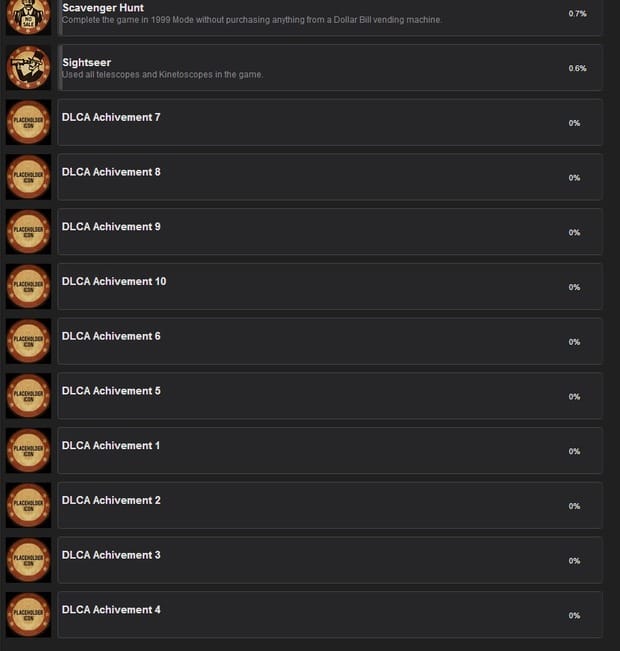This screenshot has height=651, width=620.
Task: Open placeholder icon for DLCA Achivement 6
Action: (x=28, y=341)
